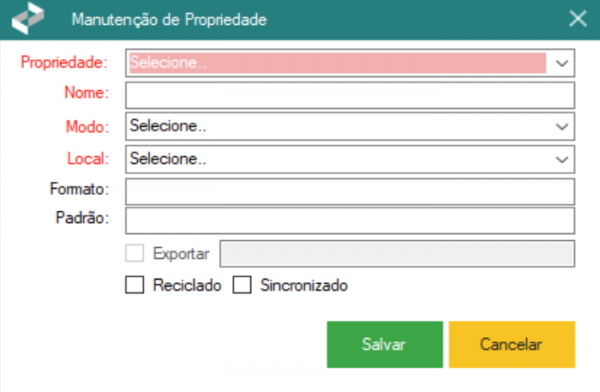Viewport: 600px width, 392px height.
Task: Save with the green Salvar button
Action: pyautogui.click(x=385, y=345)
